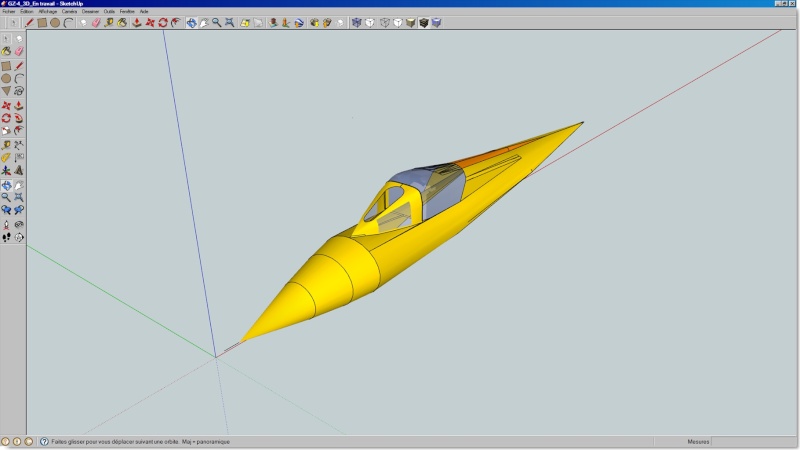Click the Section Plane tool in left palette
Viewport: 800px width, 450px height.
[19, 237]
